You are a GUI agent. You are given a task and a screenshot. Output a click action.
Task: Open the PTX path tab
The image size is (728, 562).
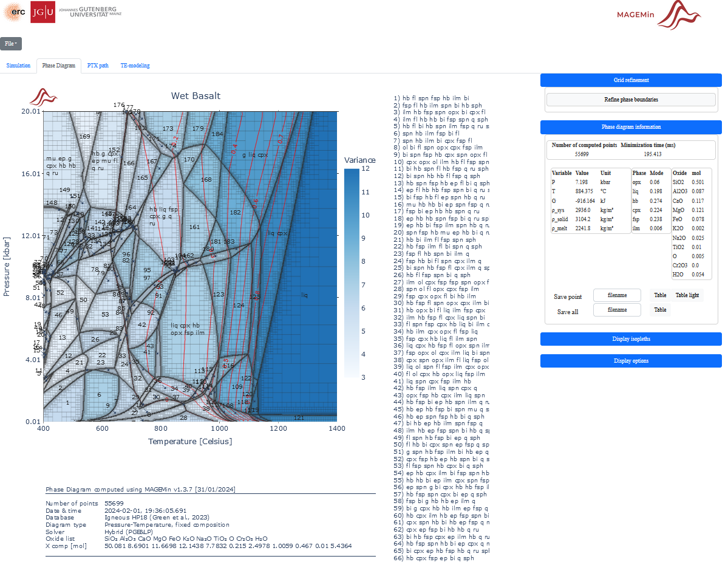pos(98,66)
